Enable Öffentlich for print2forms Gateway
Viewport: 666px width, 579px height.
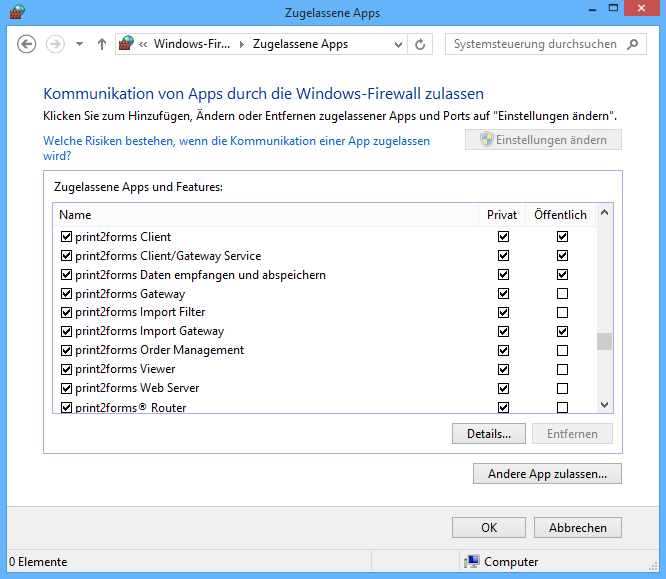click(562, 294)
